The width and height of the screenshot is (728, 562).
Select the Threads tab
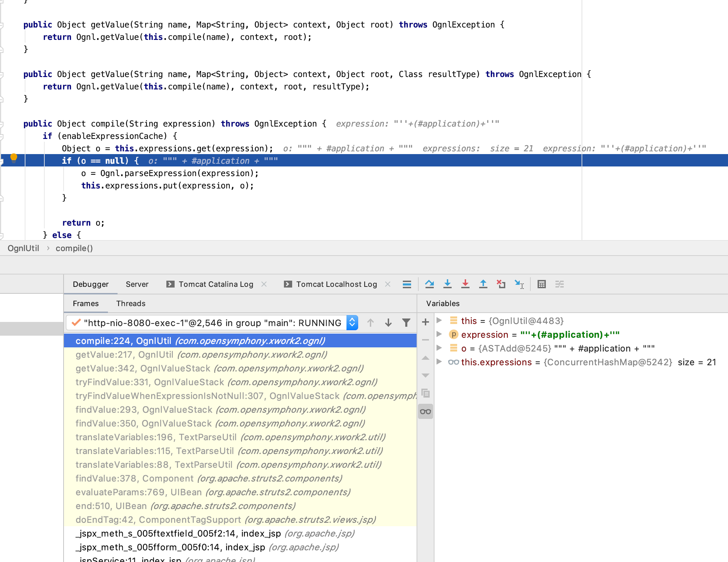pos(131,303)
